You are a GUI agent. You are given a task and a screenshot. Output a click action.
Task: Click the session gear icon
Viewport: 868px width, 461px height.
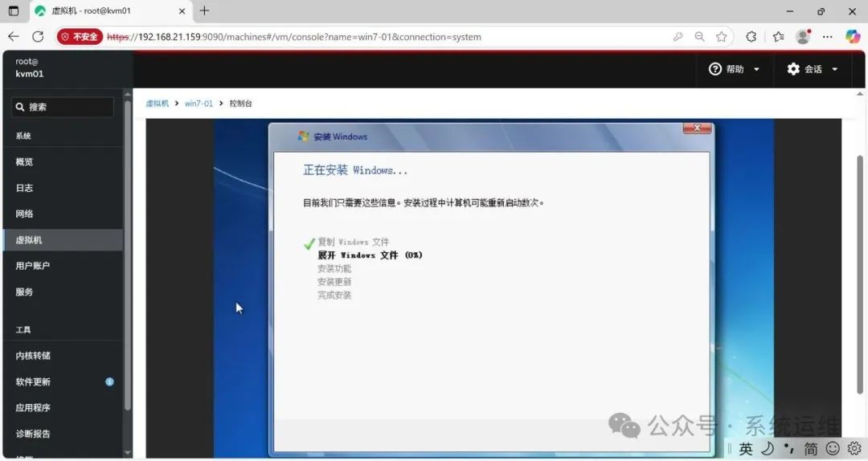793,69
